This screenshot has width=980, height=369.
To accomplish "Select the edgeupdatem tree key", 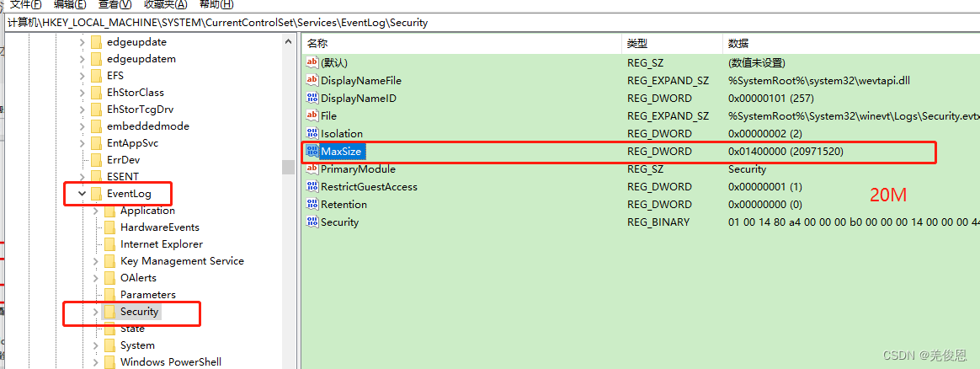I will [141, 59].
